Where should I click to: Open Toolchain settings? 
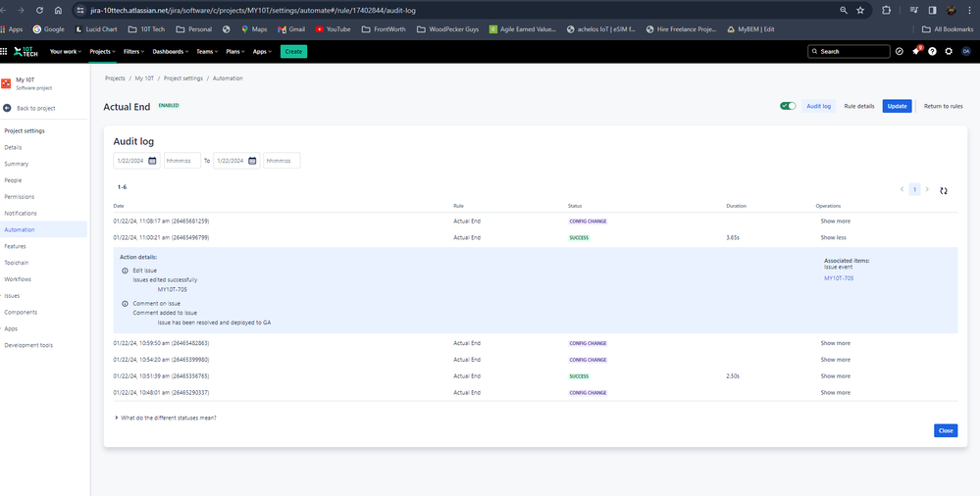[x=17, y=263]
